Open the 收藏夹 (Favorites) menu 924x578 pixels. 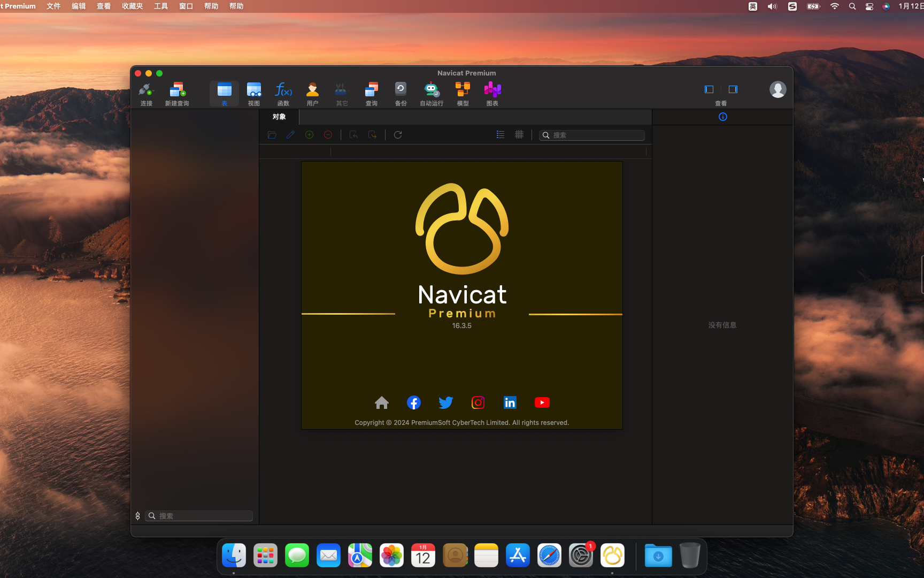pos(132,6)
